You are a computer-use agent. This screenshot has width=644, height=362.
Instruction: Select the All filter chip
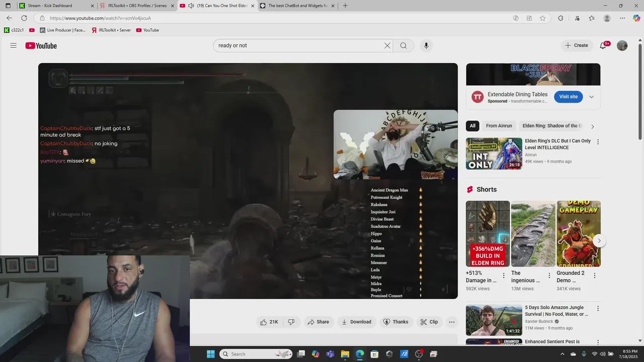pos(472,126)
